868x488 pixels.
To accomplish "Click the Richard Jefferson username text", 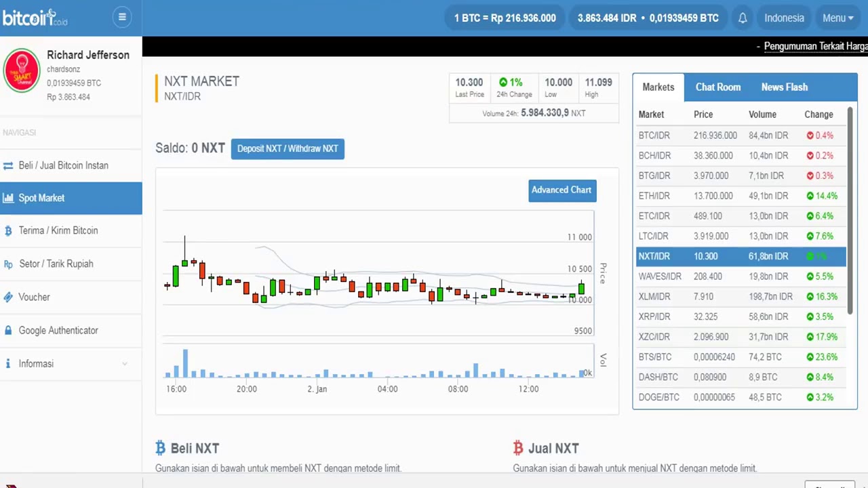I will 88,55.
